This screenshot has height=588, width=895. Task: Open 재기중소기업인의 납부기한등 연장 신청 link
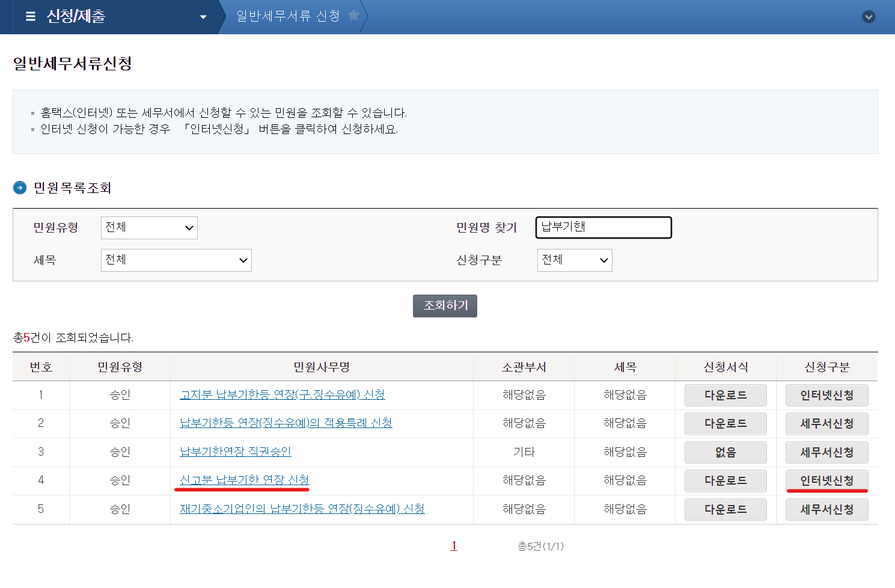click(x=302, y=509)
